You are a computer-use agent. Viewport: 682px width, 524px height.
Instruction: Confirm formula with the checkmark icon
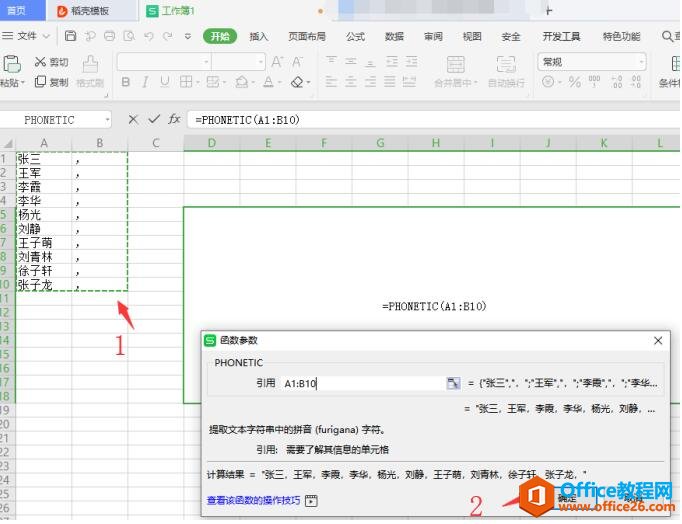[154, 119]
